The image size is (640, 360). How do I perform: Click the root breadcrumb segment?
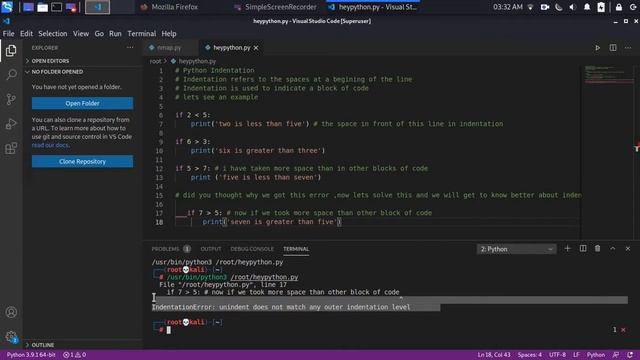155,61
